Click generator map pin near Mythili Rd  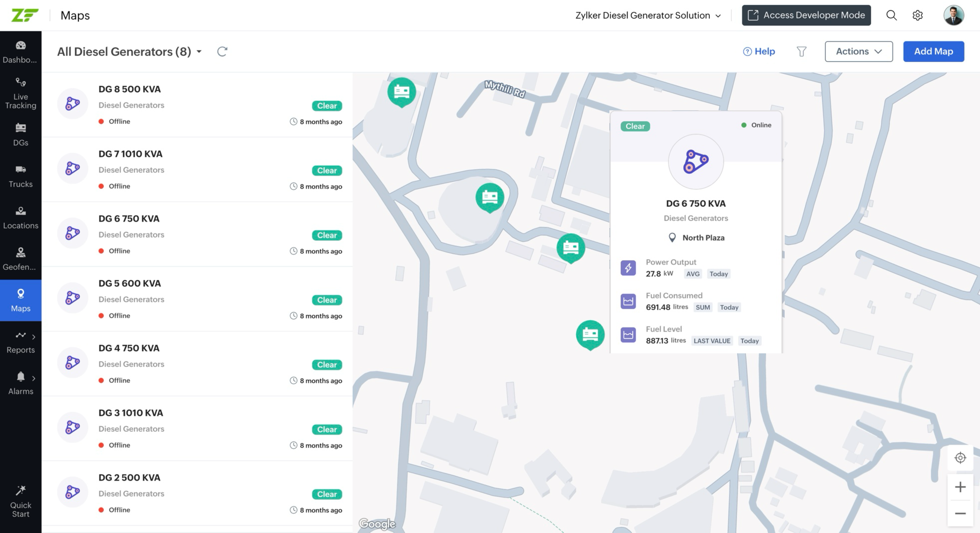tap(401, 92)
